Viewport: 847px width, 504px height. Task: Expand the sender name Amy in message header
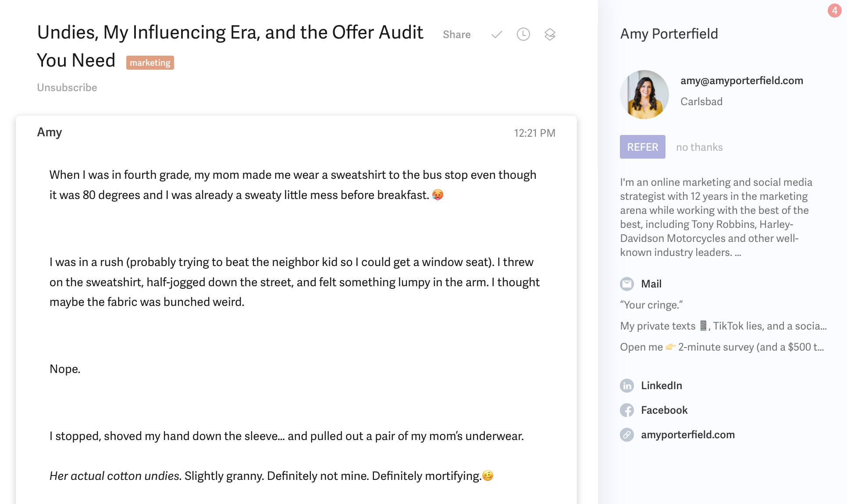tap(50, 132)
